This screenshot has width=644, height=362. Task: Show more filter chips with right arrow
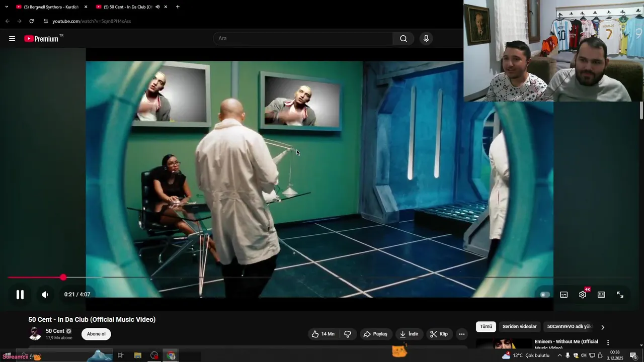[603, 327]
